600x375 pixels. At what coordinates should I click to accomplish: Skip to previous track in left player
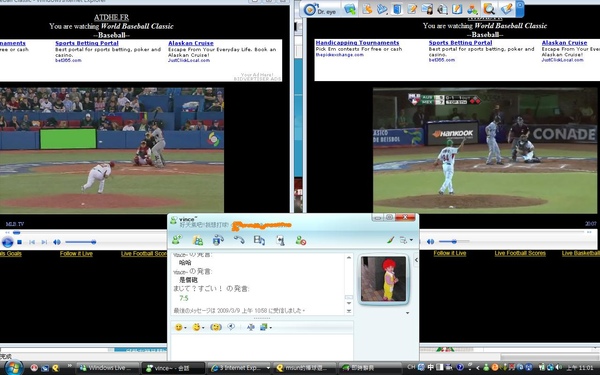[x=32, y=242]
